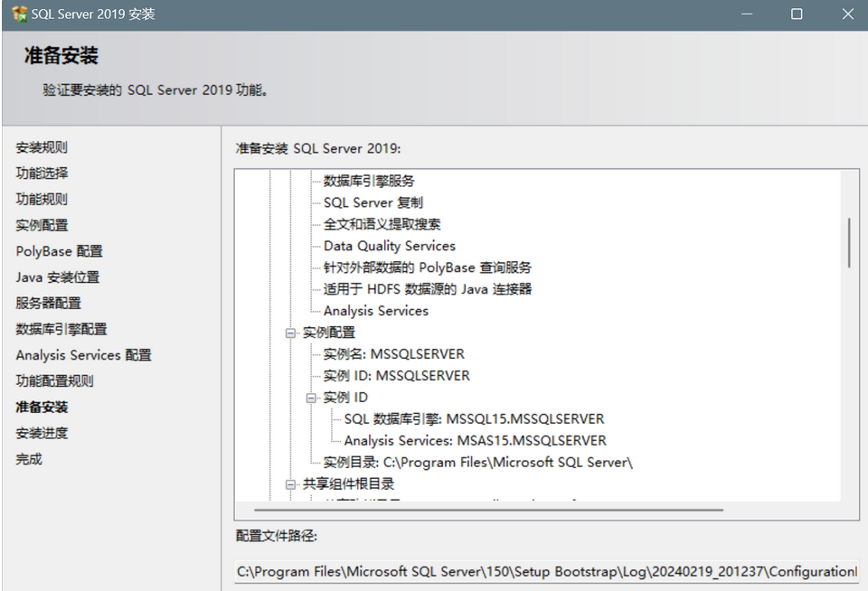Click the 配置文件路径 text field
Viewport: 868px width, 591px height.
(x=547, y=572)
